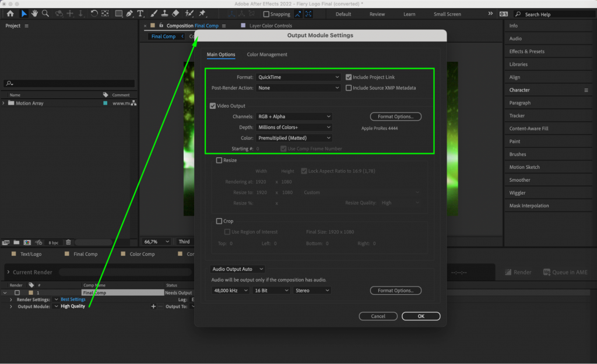Enable the Include Source XMP Metadata checkbox
The image size is (597, 364).
click(348, 87)
